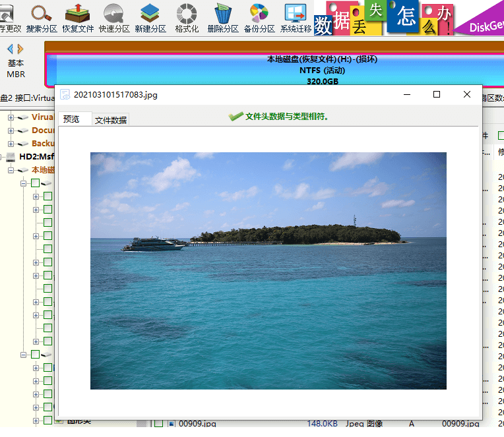Viewport: 504px width, 437px height.
Task: Click the 格式化 (Format) toolbar icon
Action: (x=187, y=18)
